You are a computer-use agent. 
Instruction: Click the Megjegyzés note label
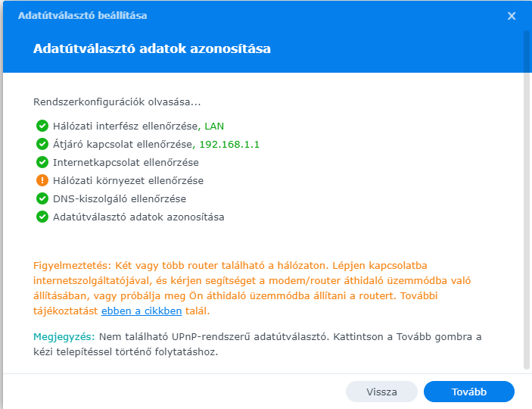[x=64, y=337]
